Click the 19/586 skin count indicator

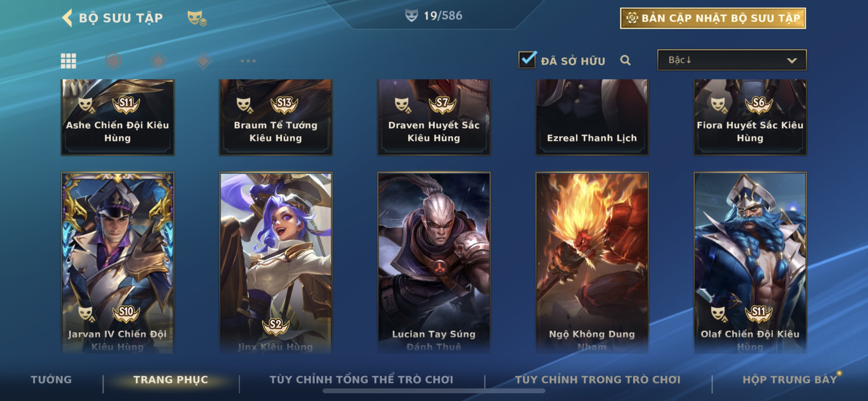click(434, 15)
